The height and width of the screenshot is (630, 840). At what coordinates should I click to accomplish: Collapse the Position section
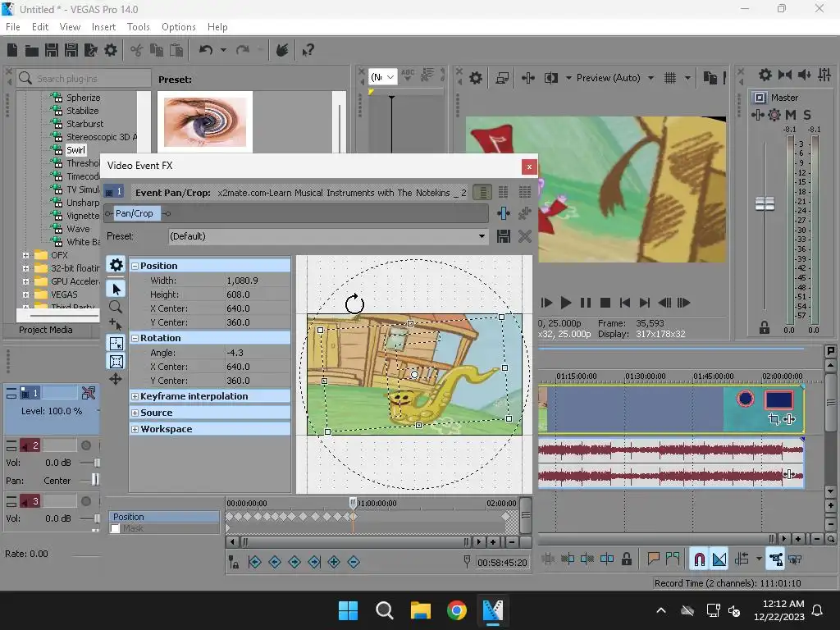[135, 267]
